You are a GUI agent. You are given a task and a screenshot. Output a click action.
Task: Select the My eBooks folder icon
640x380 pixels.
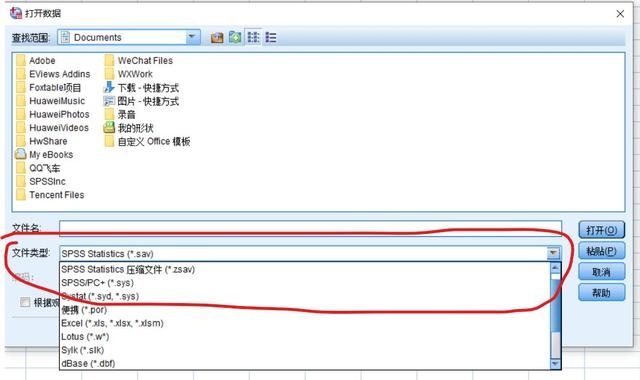pos(21,155)
